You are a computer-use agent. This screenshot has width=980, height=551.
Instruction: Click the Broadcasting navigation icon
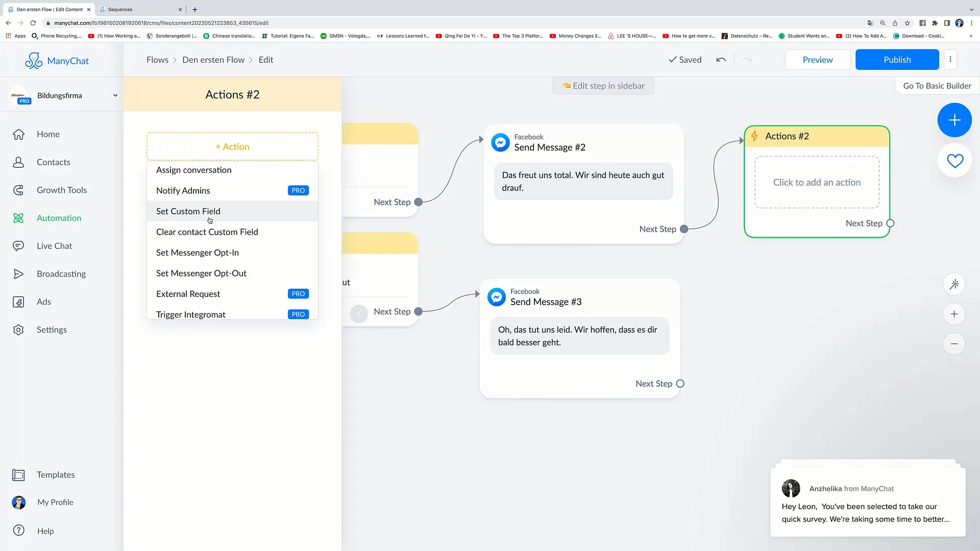click(x=18, y=274)
